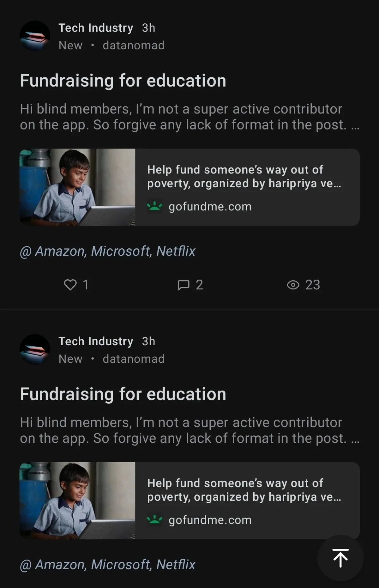The height and width of the screenshot is (588, 379).
Task: Open comments on the first post
Action: click(x=183, y=285)
